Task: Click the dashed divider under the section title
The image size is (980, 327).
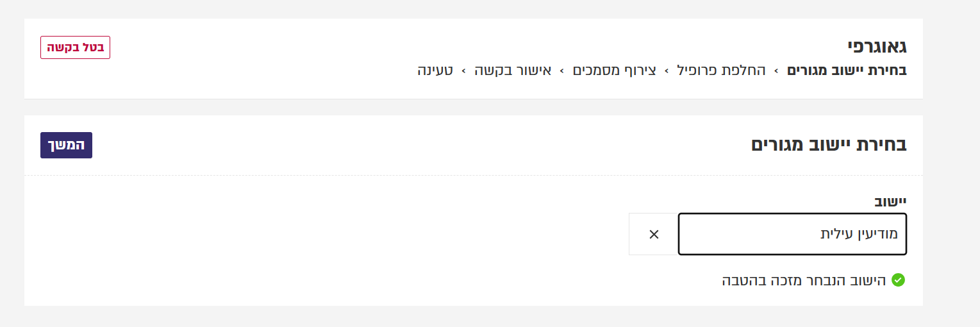Action: coord(474,175)
